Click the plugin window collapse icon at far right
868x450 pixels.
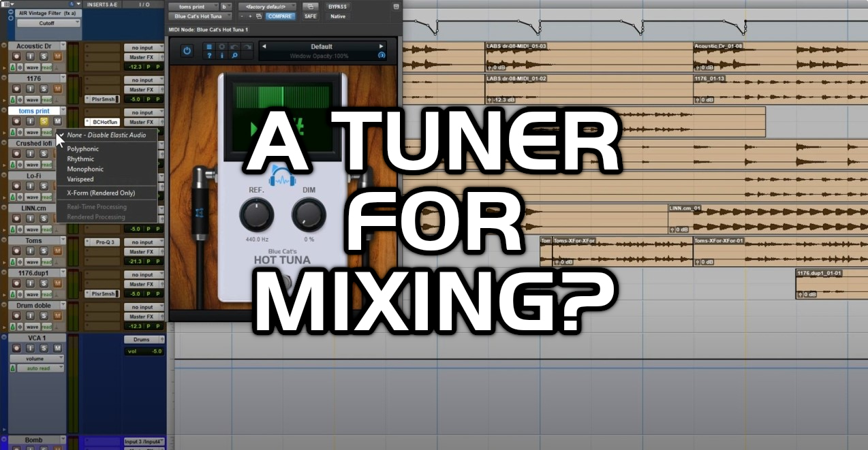click(397, 6)
